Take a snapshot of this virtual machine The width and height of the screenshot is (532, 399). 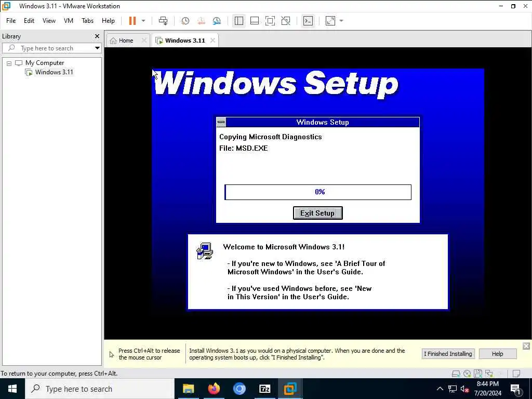185,21
